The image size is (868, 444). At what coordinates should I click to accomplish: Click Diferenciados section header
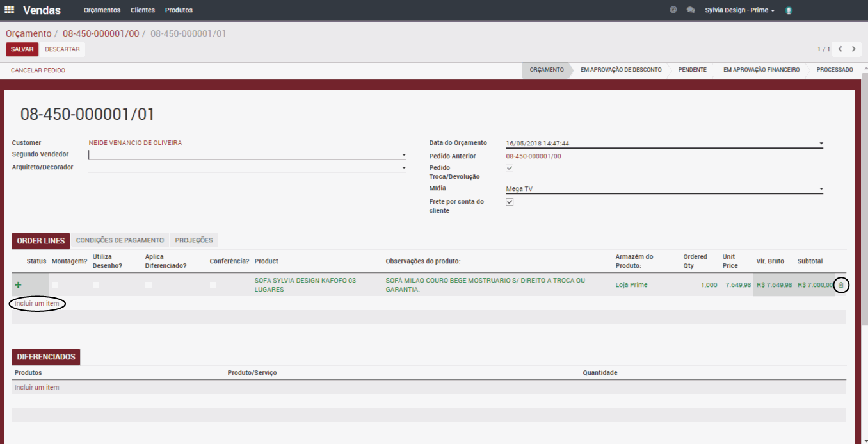pyautogui.click(x=46, y=357)
